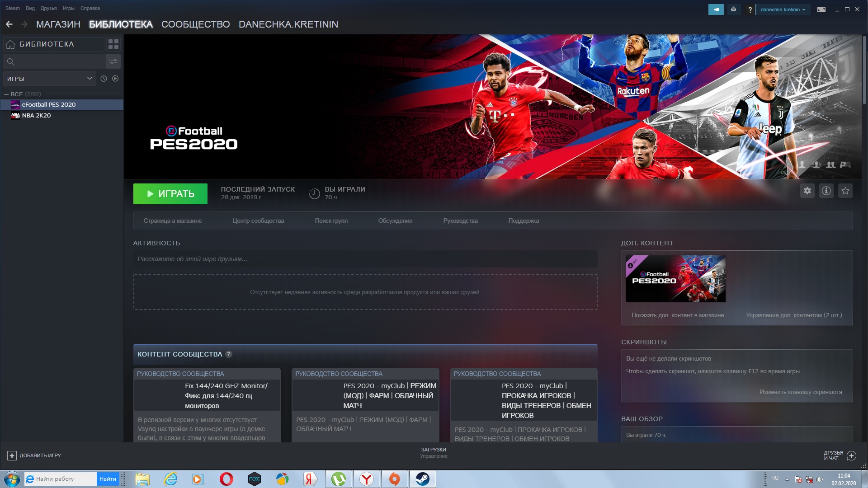Screen dimensions: 868x488
Task: Open advanced filter settings icon next to search
Action: click(113, 61)
